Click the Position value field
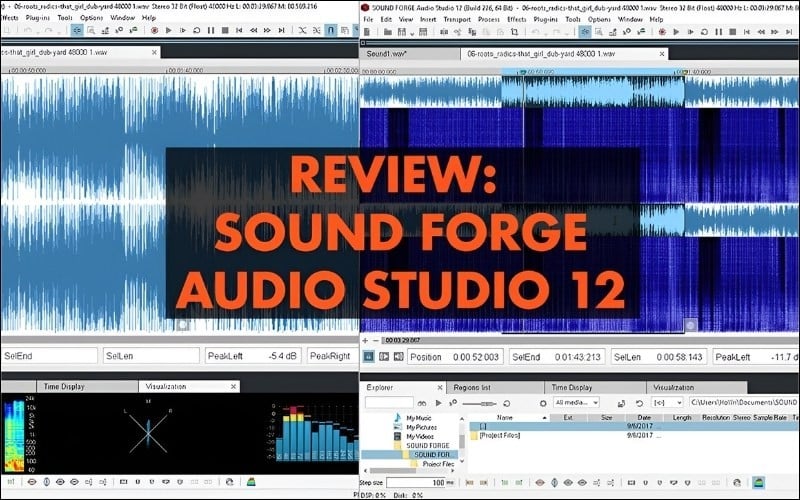Image resolution: width=800 pixels, height=500 pixels. tap(455, 357)
